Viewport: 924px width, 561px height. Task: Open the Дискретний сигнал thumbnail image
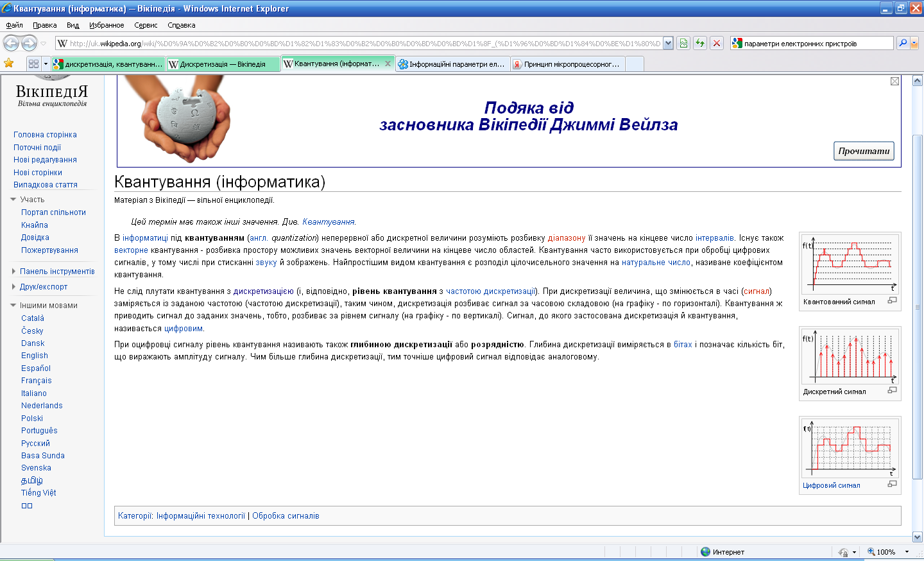tap(850, 356)
